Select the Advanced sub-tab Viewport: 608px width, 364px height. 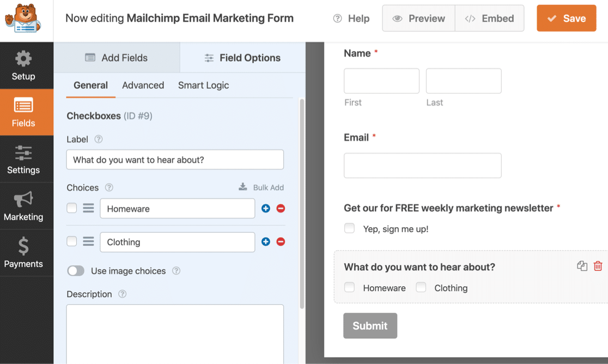pyautogui.click(x=143, y=86)
